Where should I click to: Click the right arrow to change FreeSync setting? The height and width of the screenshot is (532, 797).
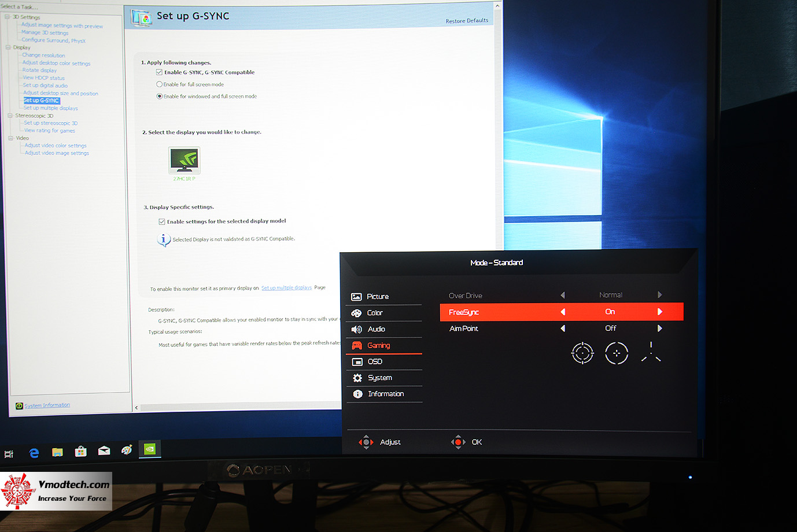[x=660, y=311]
